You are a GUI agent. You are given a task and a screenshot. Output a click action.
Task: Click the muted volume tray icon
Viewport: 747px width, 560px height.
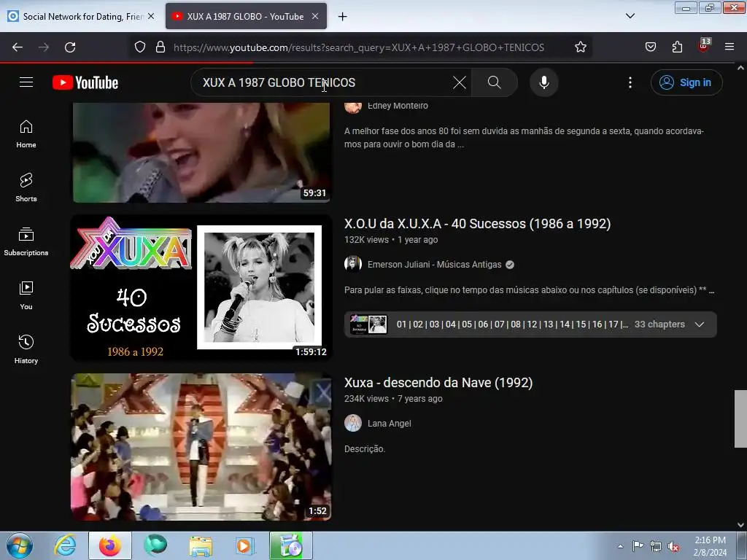(673, 546)
